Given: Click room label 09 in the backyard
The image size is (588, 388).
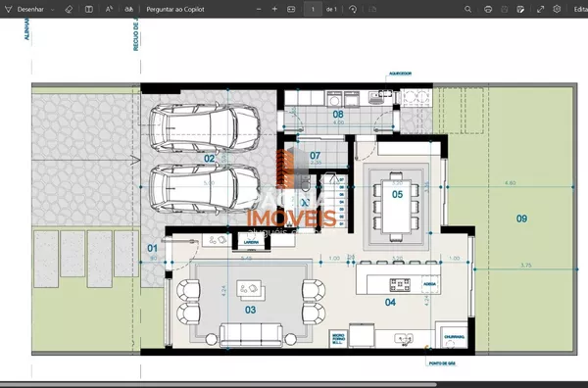Looking at the screenshot, I should click(521, 218).
